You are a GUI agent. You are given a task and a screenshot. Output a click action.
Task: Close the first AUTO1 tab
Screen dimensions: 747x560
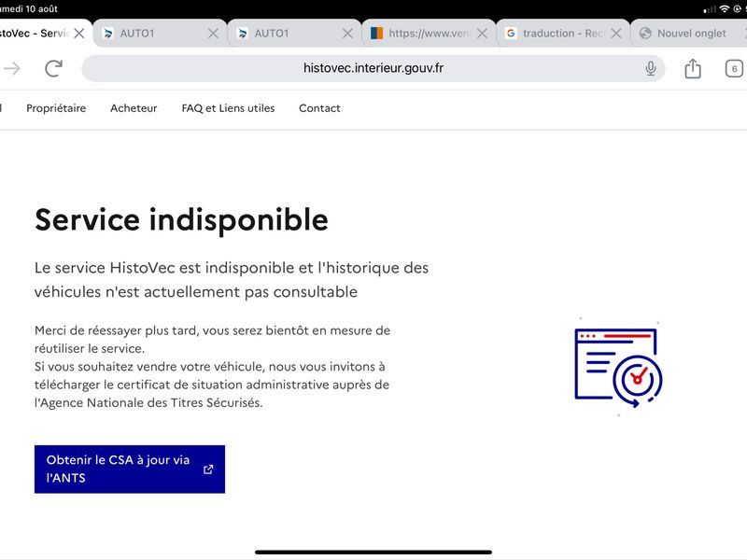pyautogui.click(x=214, y=34)
